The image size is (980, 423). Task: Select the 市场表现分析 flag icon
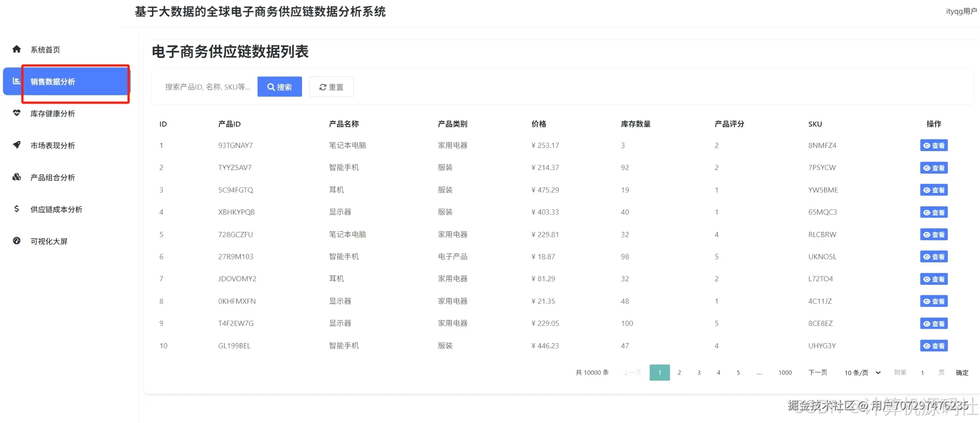[x=17, y=145]
